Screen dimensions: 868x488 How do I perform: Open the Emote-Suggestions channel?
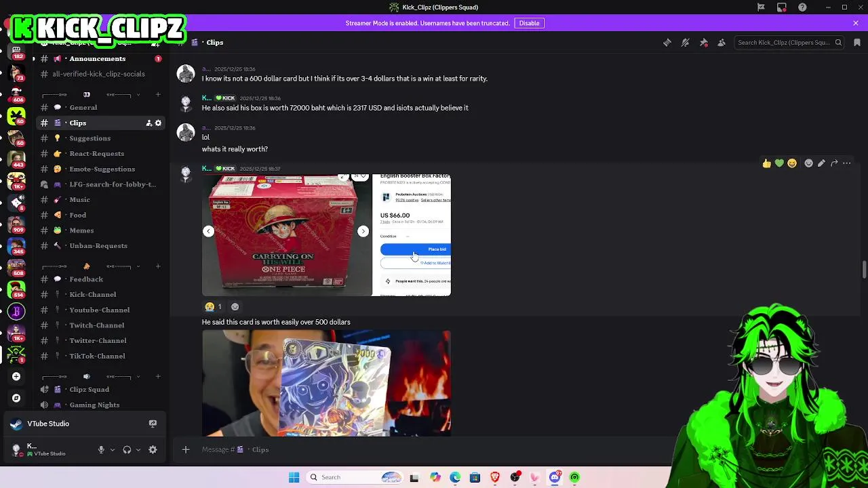tap(102, 169)
